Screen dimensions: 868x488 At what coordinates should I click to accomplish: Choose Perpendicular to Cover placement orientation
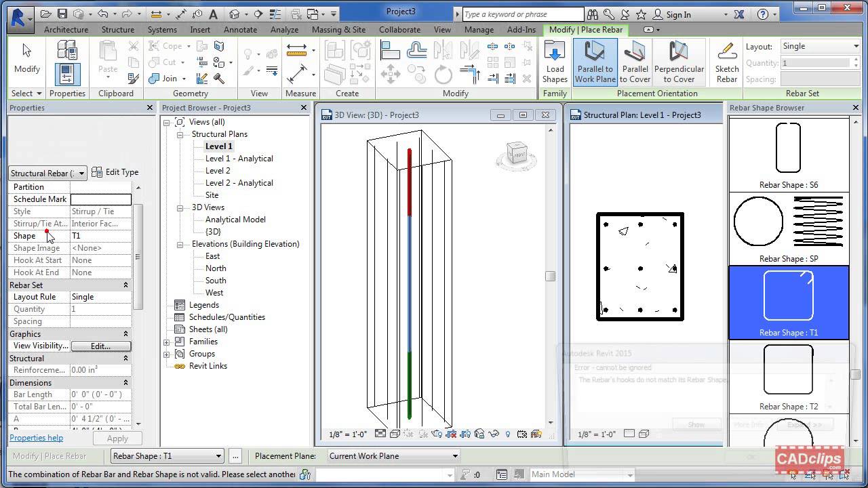[x=679, y=61]
